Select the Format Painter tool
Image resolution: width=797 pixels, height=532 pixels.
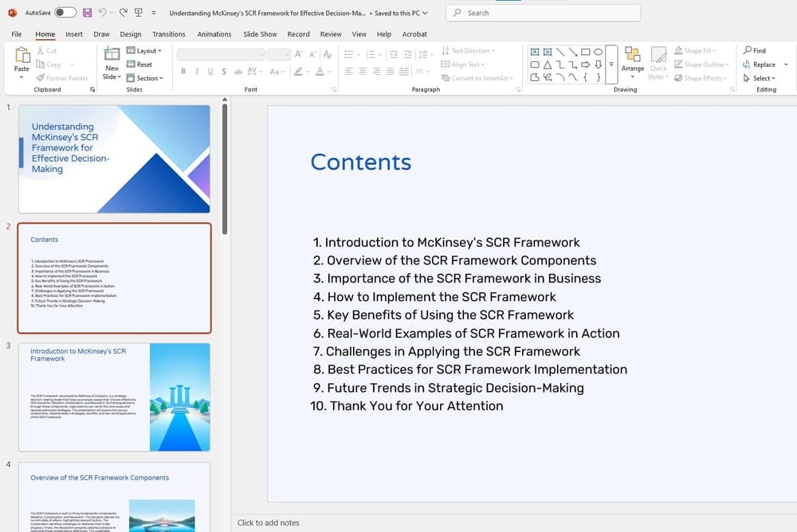coord(61,77)
